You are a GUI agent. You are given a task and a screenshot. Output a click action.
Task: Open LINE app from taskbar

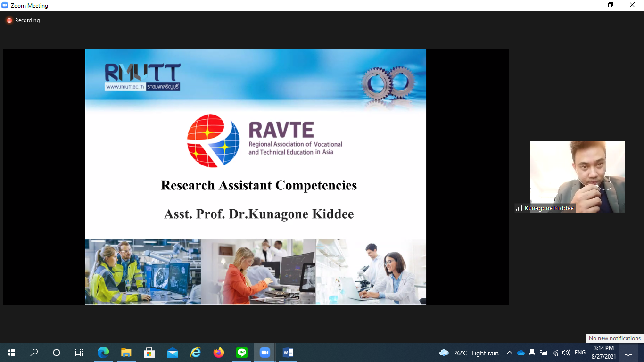241,353
